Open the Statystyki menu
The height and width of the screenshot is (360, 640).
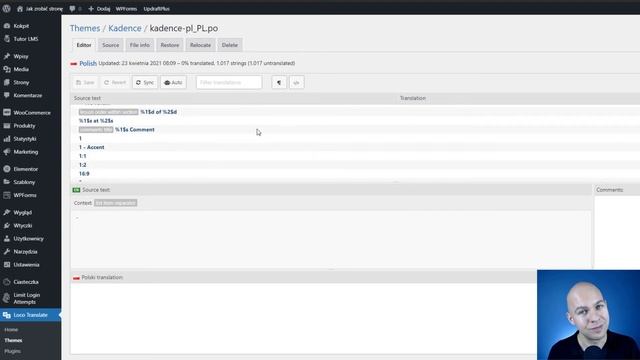(x=24, y=139)
